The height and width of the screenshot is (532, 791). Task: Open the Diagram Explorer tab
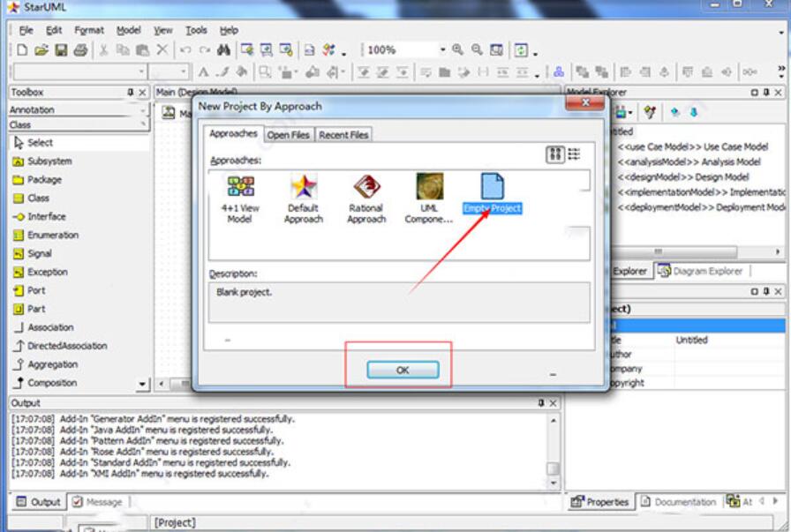701,271
